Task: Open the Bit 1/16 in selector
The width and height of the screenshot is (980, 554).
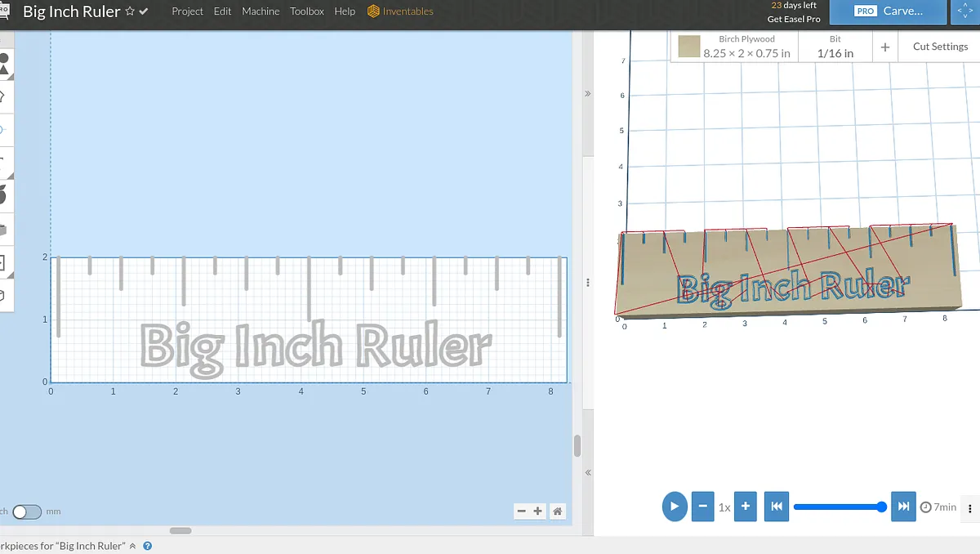Action: [835, 47]
